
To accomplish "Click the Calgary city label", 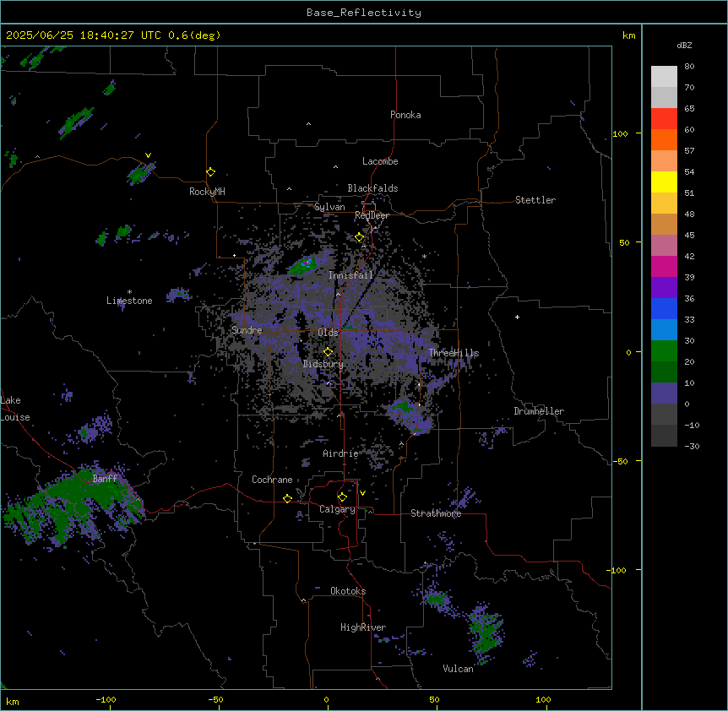I will click(337, 509).
